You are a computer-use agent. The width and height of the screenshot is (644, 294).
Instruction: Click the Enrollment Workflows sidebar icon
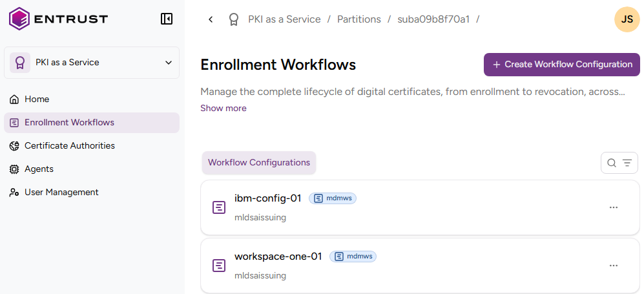click(x=14, y=123)
